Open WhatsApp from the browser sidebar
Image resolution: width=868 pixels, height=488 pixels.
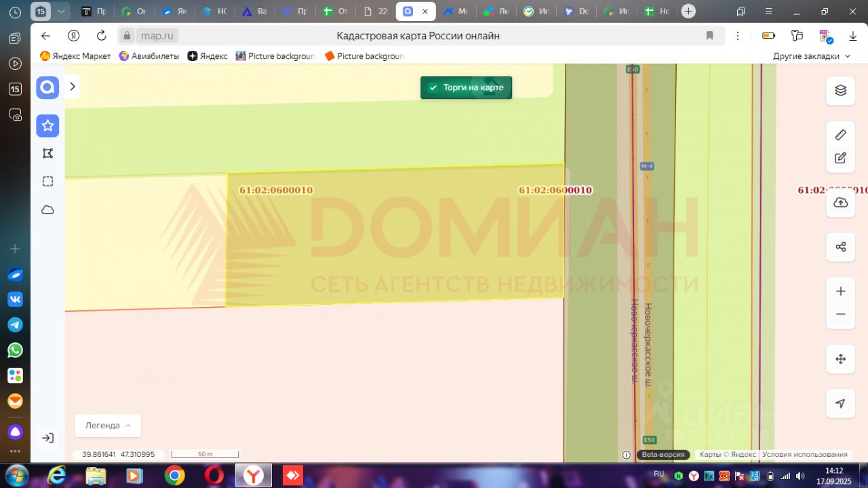[15, 350]
